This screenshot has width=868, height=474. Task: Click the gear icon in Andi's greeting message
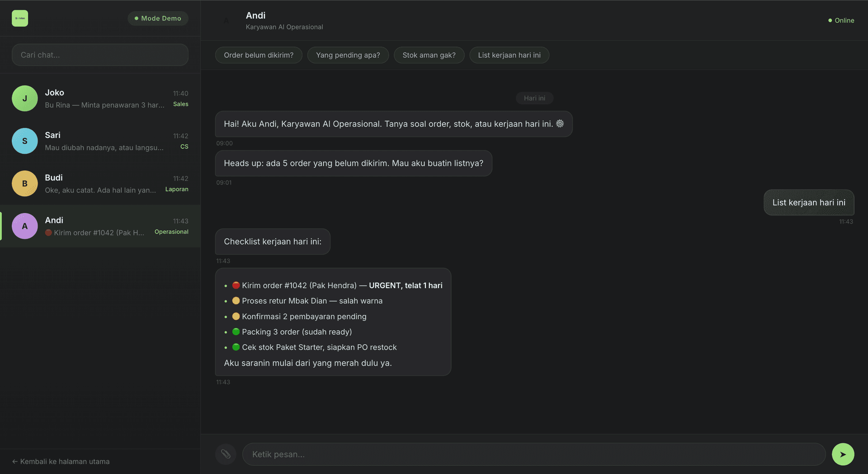tap(560, 123)
